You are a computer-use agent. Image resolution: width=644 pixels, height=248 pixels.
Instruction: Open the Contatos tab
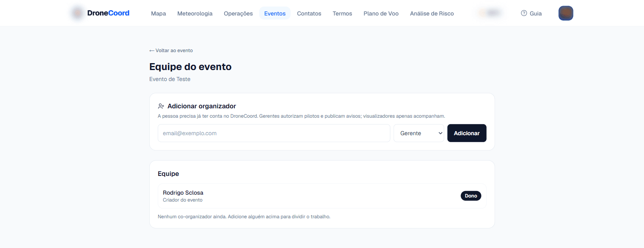click(x=309, y=13)
